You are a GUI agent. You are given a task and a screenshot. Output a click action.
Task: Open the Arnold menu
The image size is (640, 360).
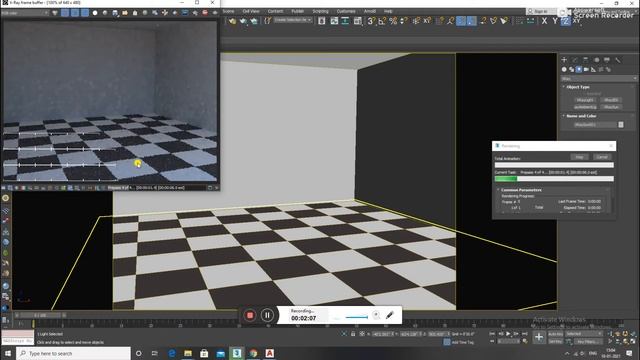tap(370, 11)
